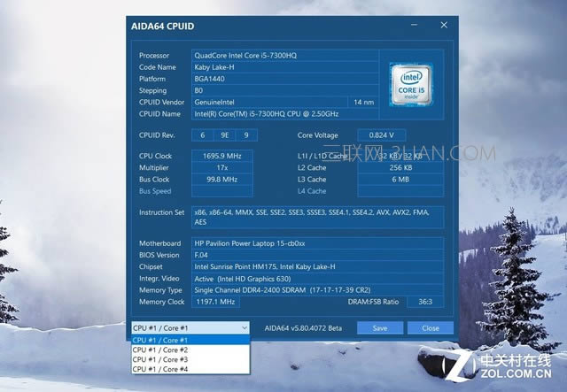The image size is (567, 392).
Task: Click the L3 Cache 6 MB value
Action: click(400, 180)
